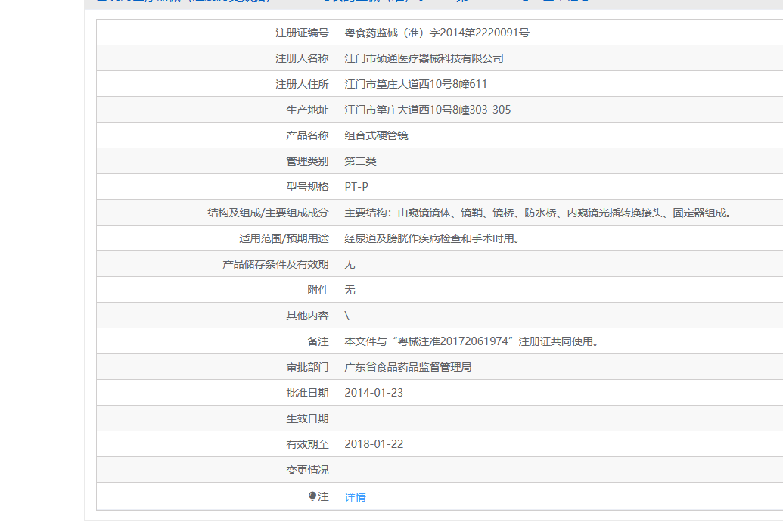Open the 详情 link in the 注 row
This screenshot has height=532, width=783.
pos(355,497)
